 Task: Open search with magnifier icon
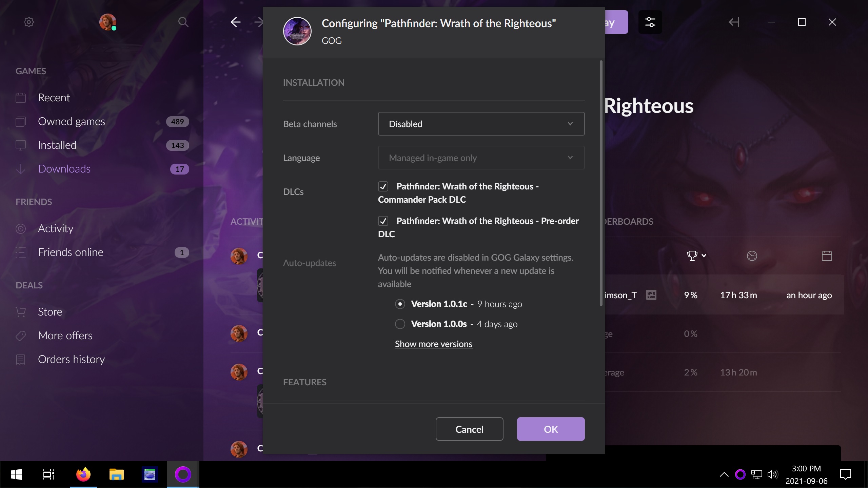point(183,22)
